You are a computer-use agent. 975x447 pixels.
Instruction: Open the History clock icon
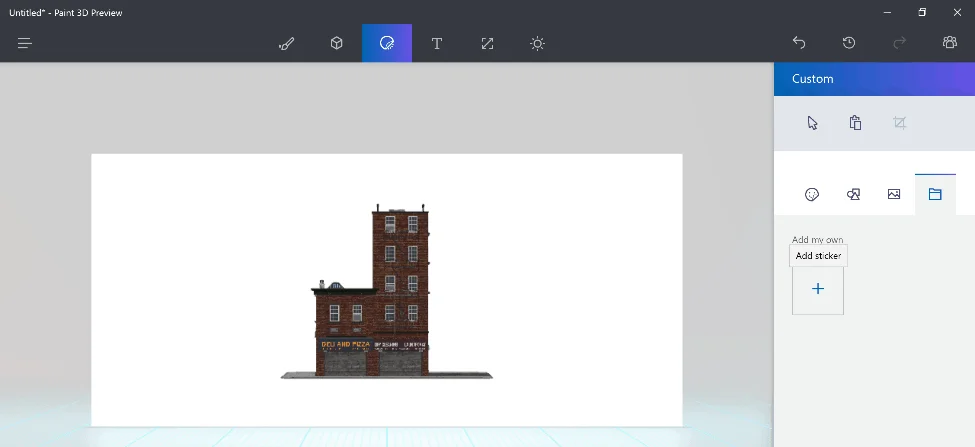click(849, 42)
